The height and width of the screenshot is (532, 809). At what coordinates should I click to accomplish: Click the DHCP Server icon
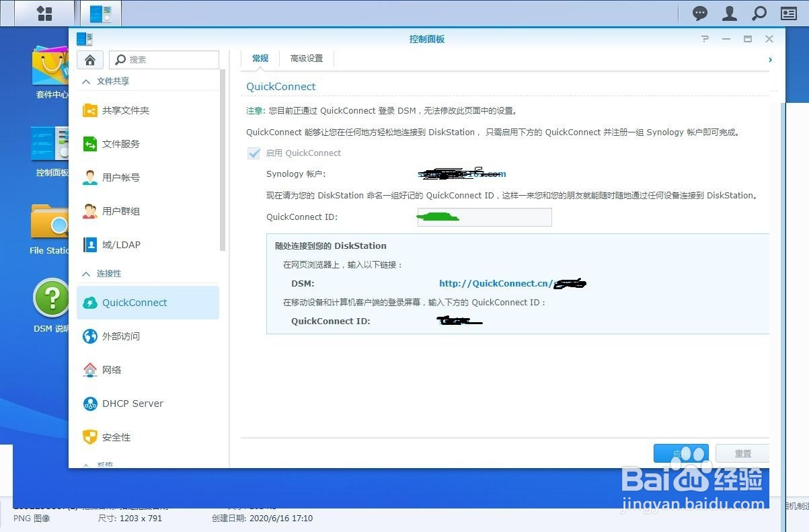tap(90, 404)
